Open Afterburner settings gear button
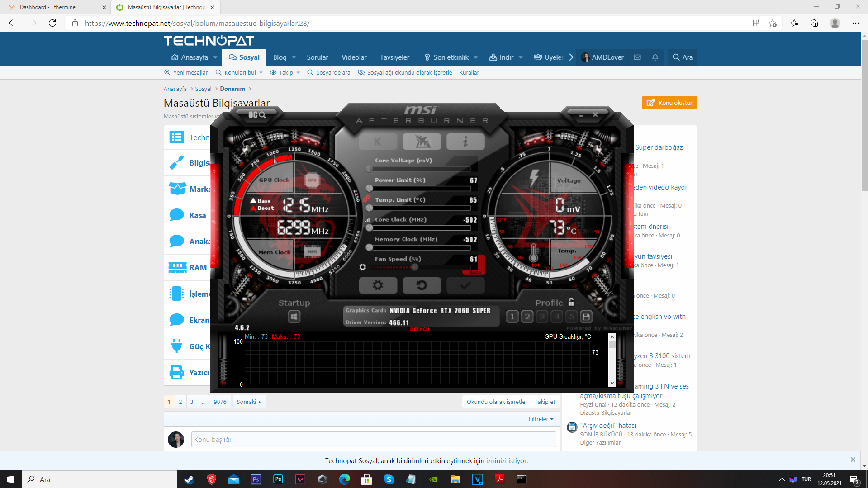 [x=378, y=285]
